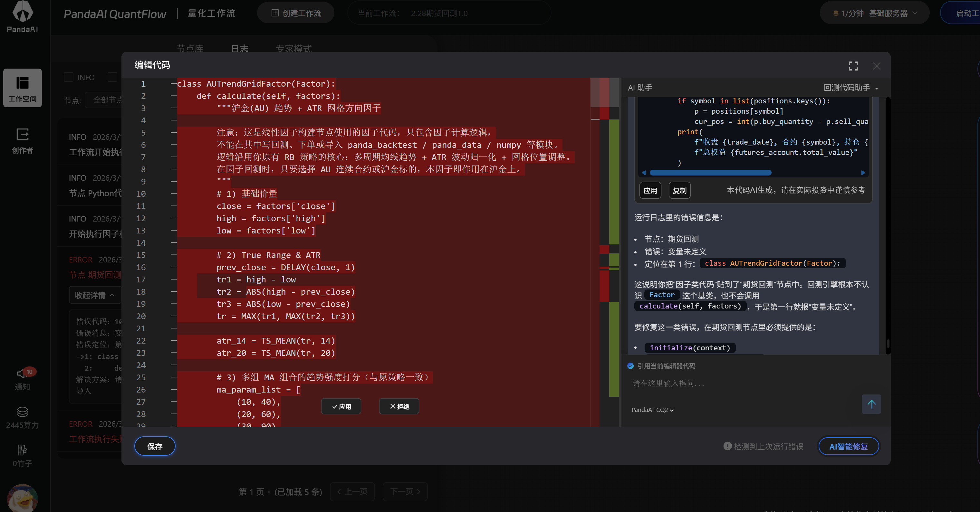980x512 pixels.
Task: Send the question with the arrow button
Action: click(871, 404)
